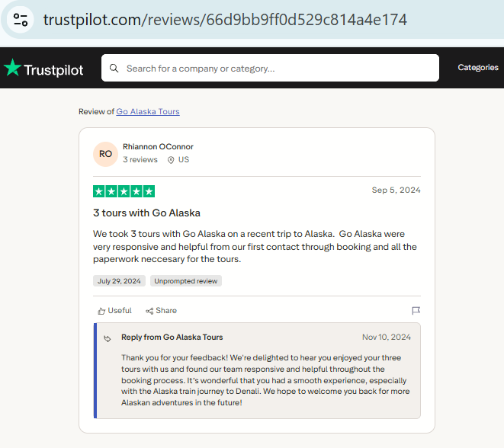504x448 pixels.
Task: Click the US country label
Action: [184, 159]
